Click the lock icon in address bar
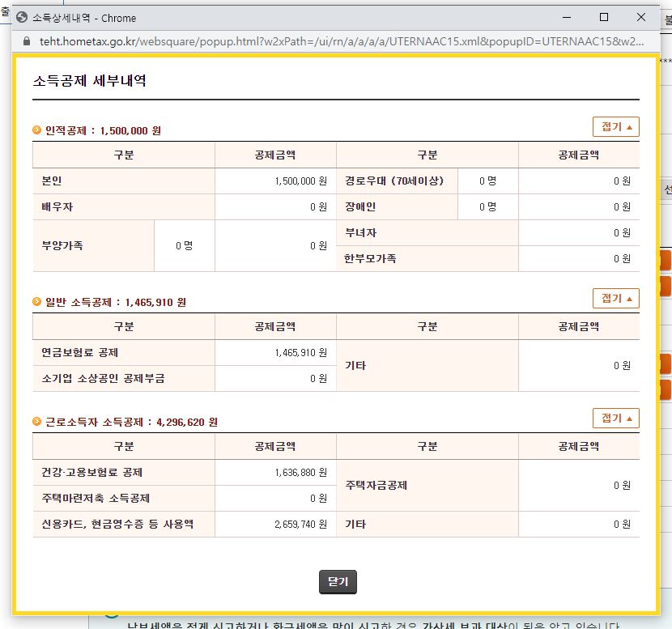Image resolution: width=672 pixels, height=629 pixels. (27, 40)
